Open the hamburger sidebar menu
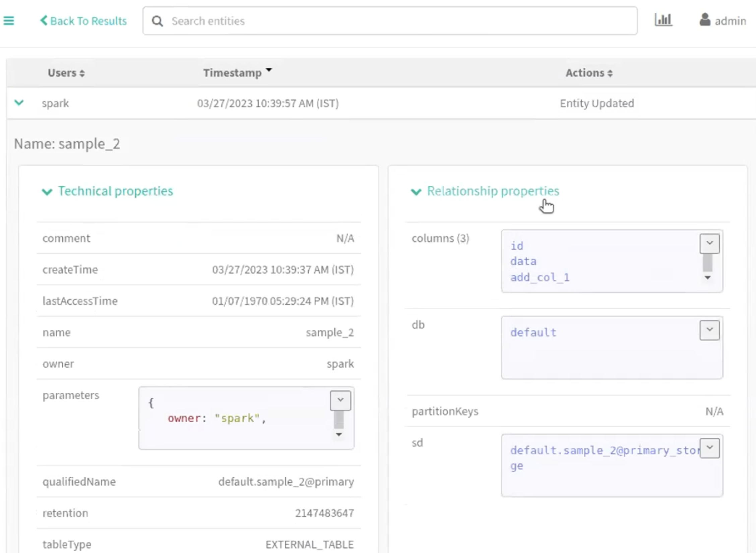Viewport: 756px width, 553px height. pyautogui.click(x=9, y=21)
